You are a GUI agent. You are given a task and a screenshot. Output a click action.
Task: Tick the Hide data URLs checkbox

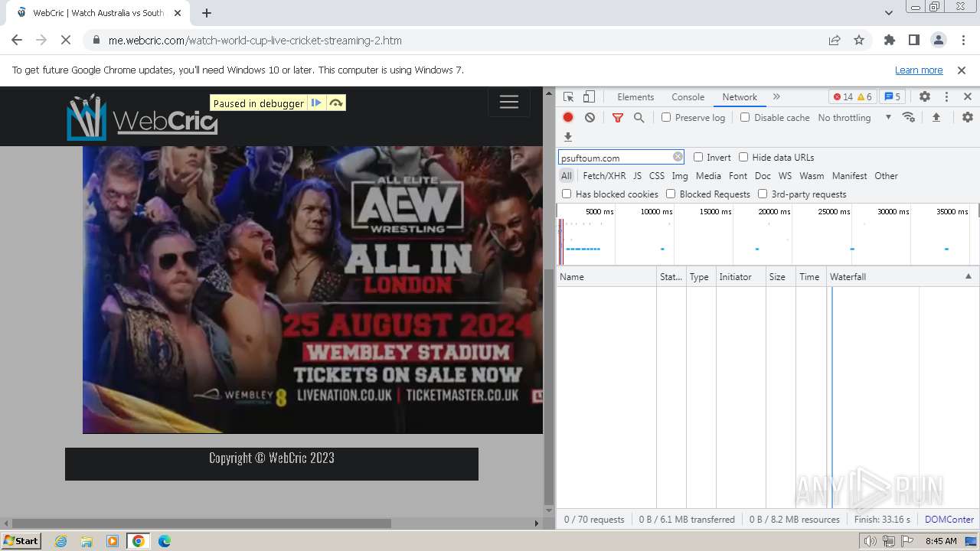coord(743,157)
